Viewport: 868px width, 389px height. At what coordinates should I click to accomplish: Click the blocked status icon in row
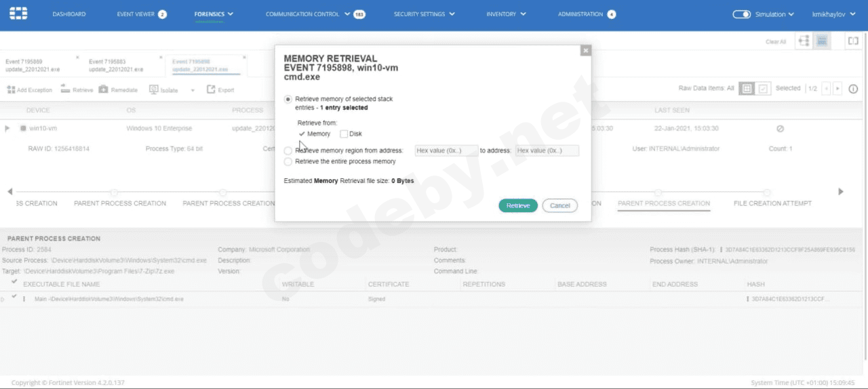[x=780, y=128]
